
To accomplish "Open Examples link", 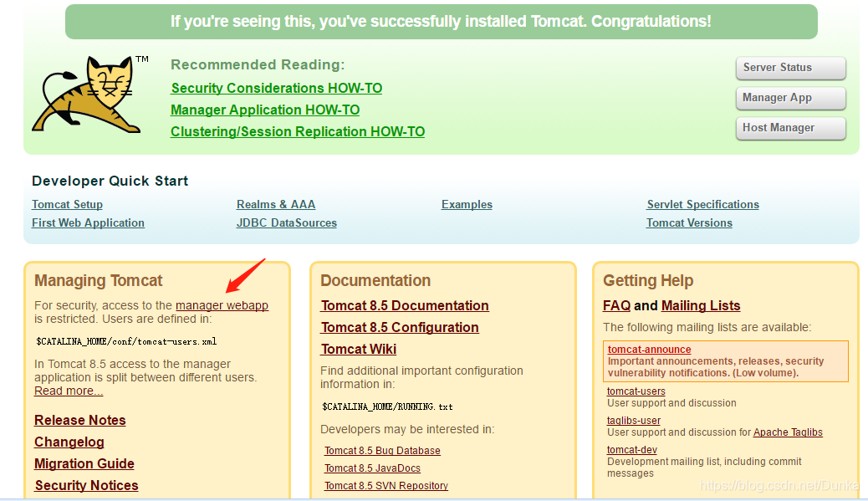I will tap(467, 204).
